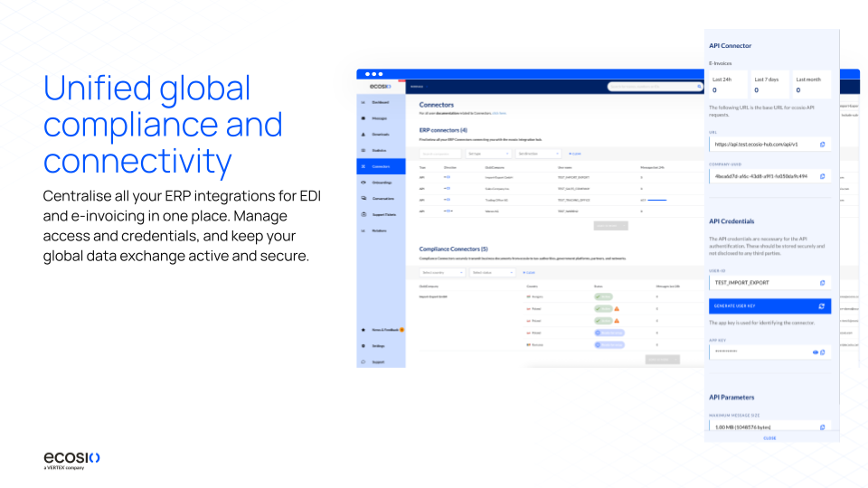
Task: Click the masked App Key field
Action: [769, 352]
